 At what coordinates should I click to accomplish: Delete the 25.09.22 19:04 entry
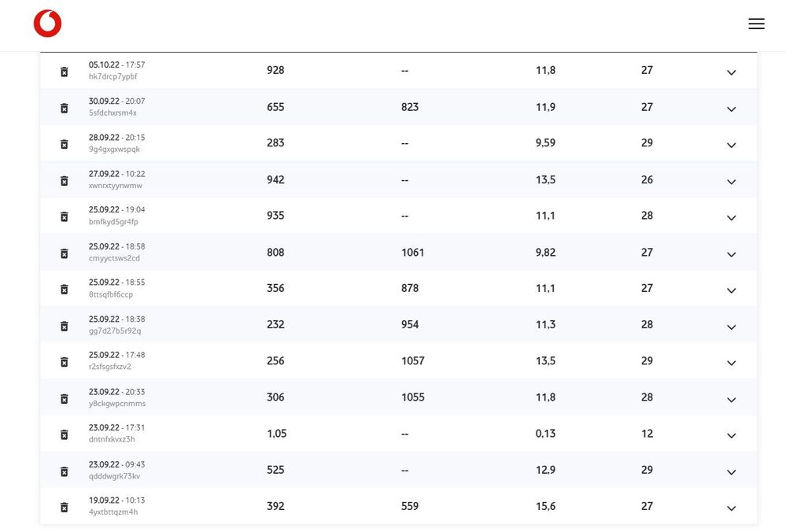tap(65, 216)
